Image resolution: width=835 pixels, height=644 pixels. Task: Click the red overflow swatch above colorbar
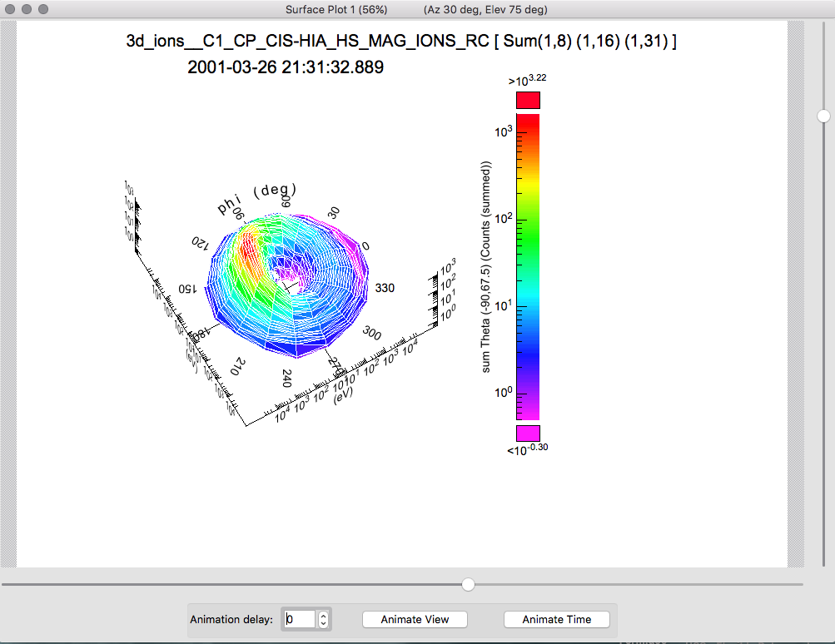click(x=528, y=100)
